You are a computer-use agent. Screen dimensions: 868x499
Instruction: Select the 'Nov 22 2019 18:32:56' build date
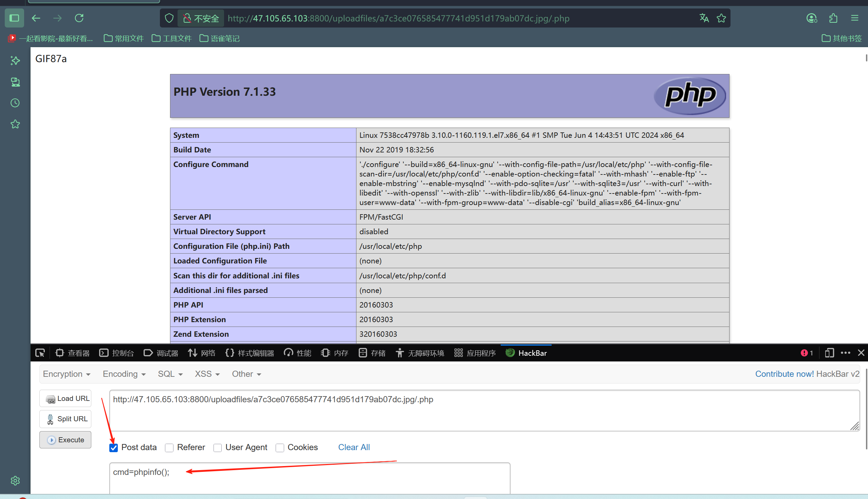[x=396, y=150]
